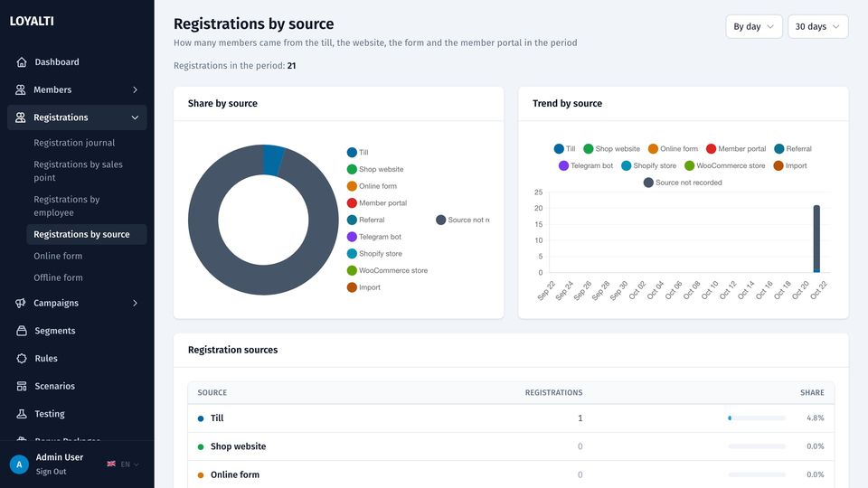Click the blue Till donut slice
The image size is (868, 488).
click(273, 160)
